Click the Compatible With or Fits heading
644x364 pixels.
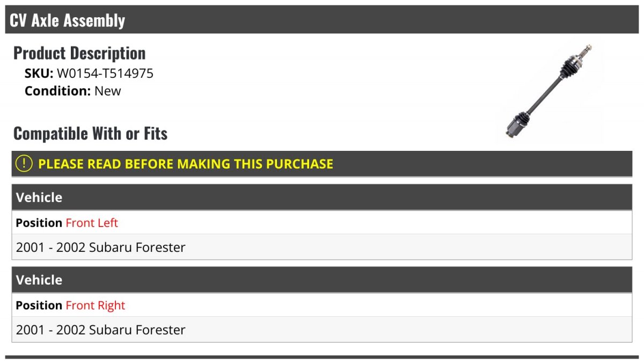[91, 133]
